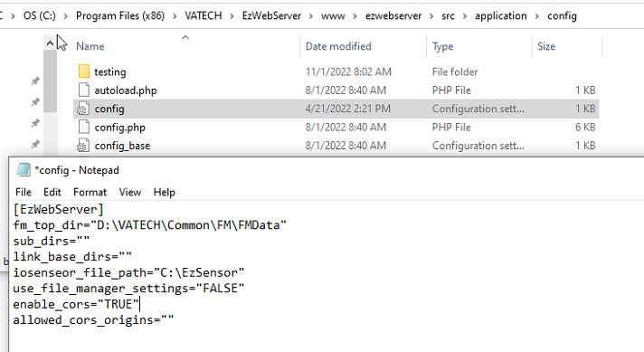Click the scroll-up arrow of the navigation pane
This screenshot has height=352, width=644.
[50, 43]
